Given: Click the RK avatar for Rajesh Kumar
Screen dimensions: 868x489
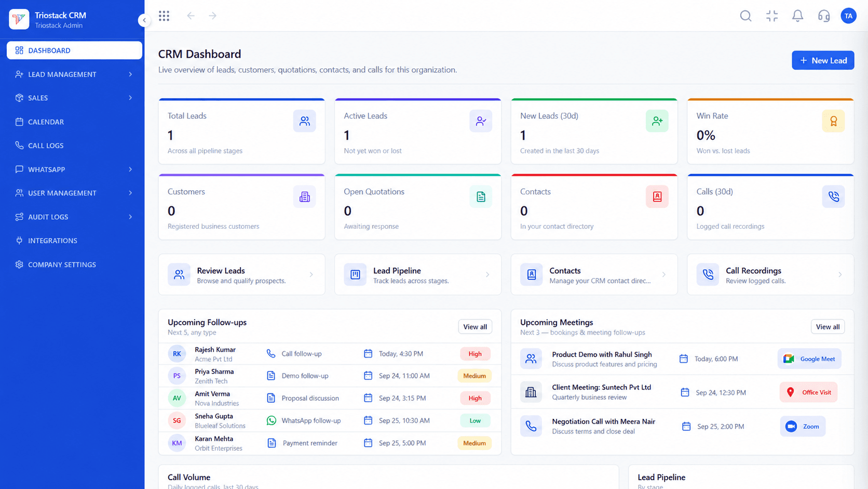Looking at the screenshot, I should point(177,354).
